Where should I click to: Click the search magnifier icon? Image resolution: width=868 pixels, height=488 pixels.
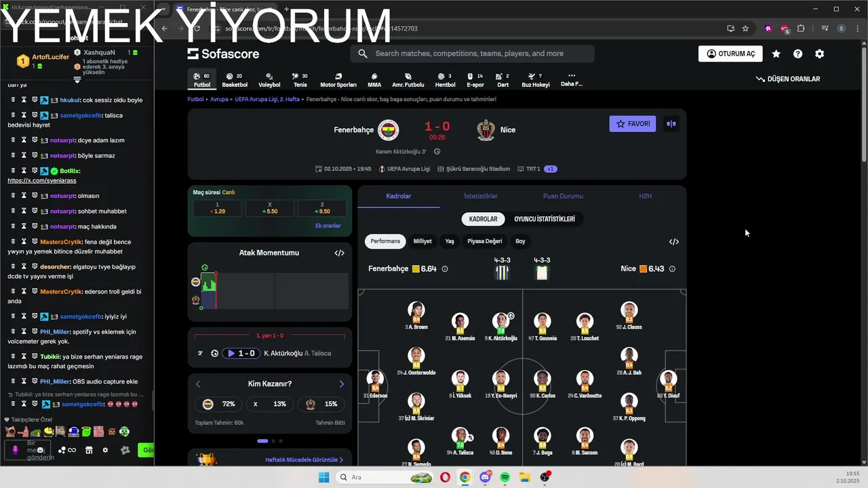click(363, 54)
